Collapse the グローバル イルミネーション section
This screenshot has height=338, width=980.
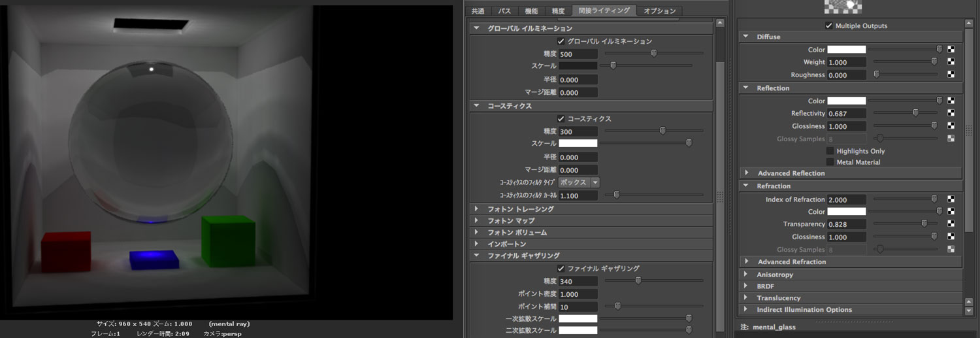[476, 28]
